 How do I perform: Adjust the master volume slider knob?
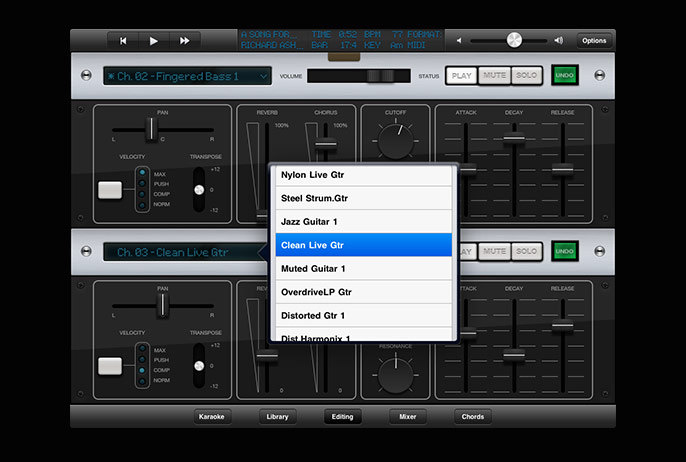pyautogui.click(x=514, y=40)
